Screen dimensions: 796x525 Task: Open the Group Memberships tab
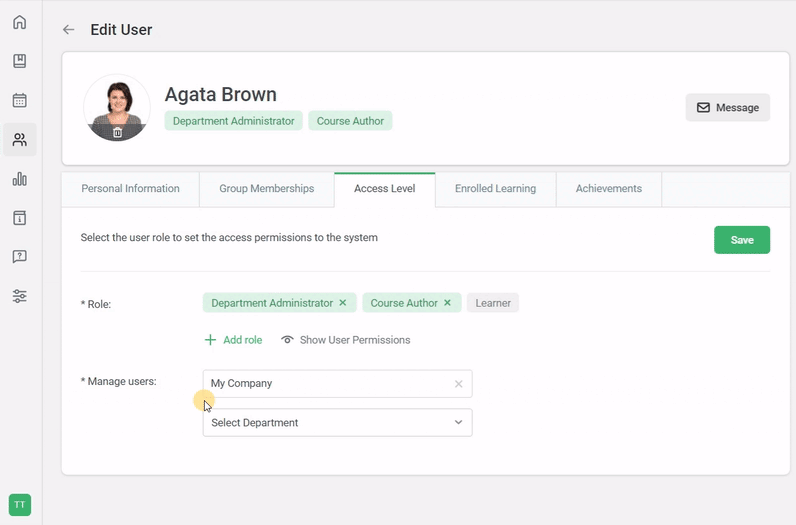click(267, 188)
